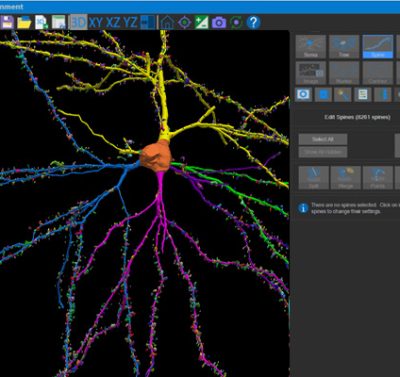Click the purple floppy-disk Save icon

(x=7, y=22)
